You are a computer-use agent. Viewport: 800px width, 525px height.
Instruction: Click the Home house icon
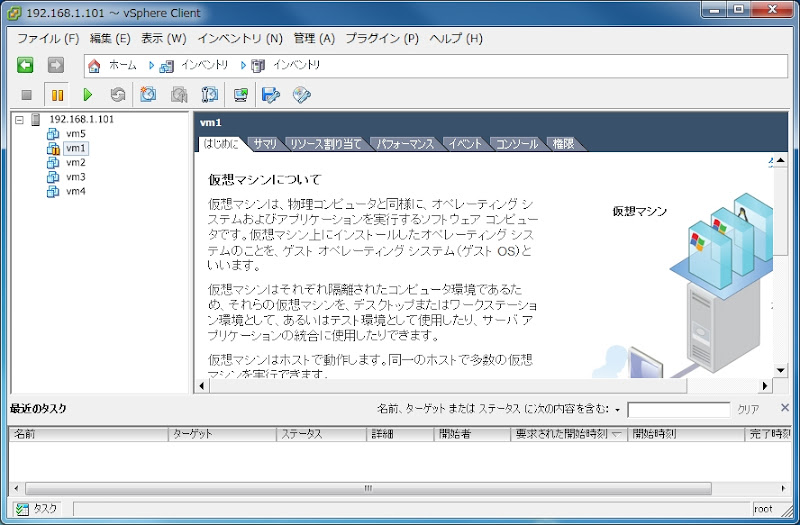point(94,65)
